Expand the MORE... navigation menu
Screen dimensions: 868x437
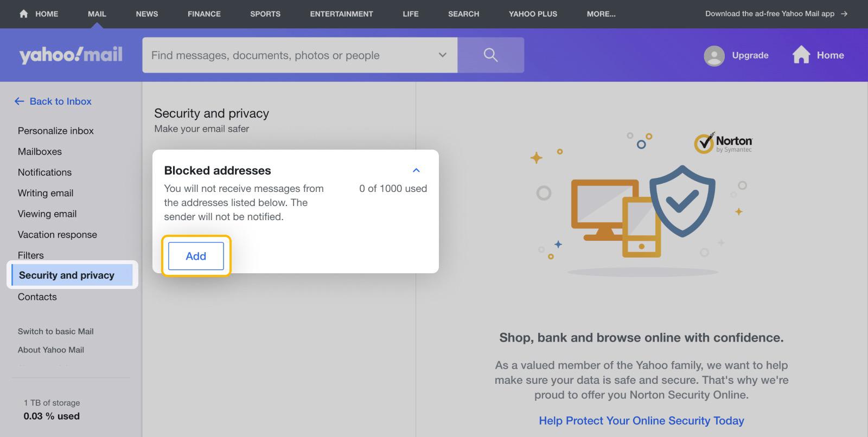(x=601, y=14)
